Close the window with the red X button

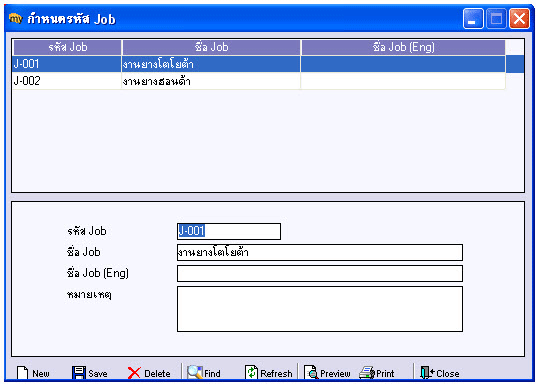(519, 19)
